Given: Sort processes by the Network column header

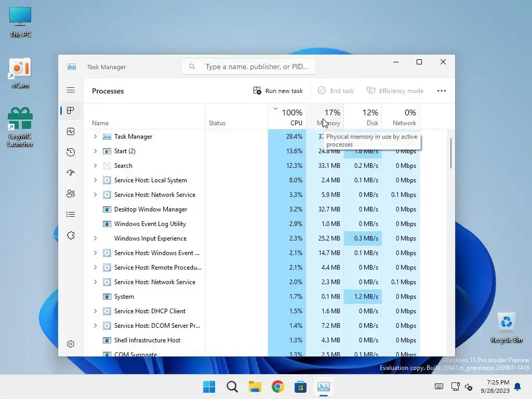Looking at the screenshot, I should click(x=401, y=117).
